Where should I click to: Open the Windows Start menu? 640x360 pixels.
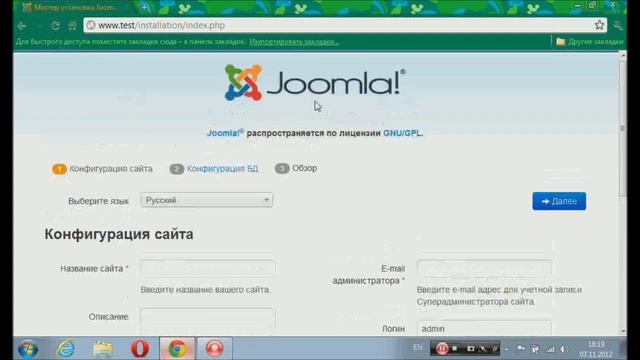click(28, 349)
